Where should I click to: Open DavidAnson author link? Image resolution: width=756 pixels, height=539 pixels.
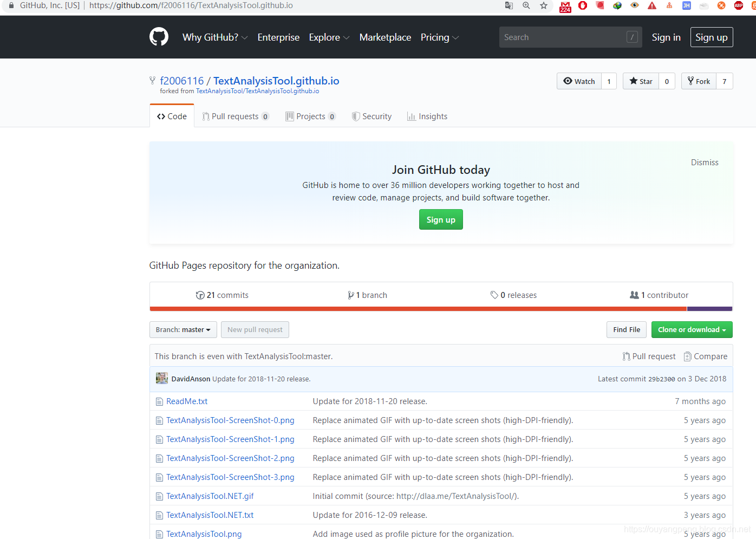(191, 379)
